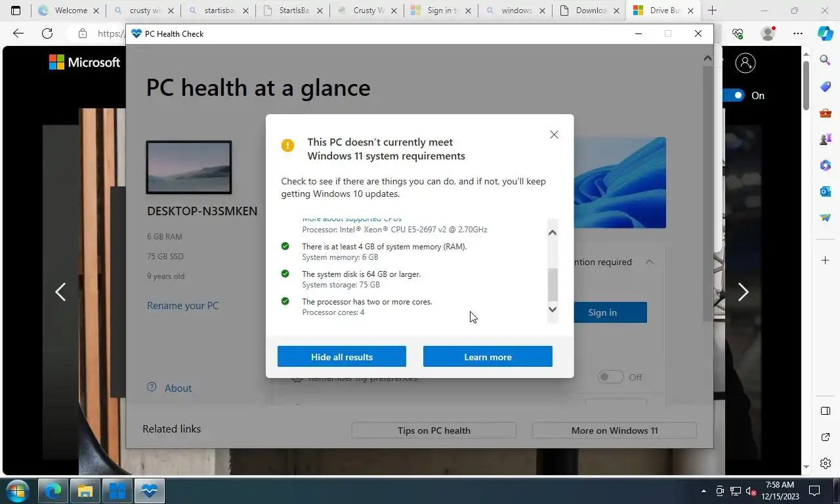Click the Hide all results button
Image resolution: width=840 pixels, height=504 pixels.
tap(342, 357)
